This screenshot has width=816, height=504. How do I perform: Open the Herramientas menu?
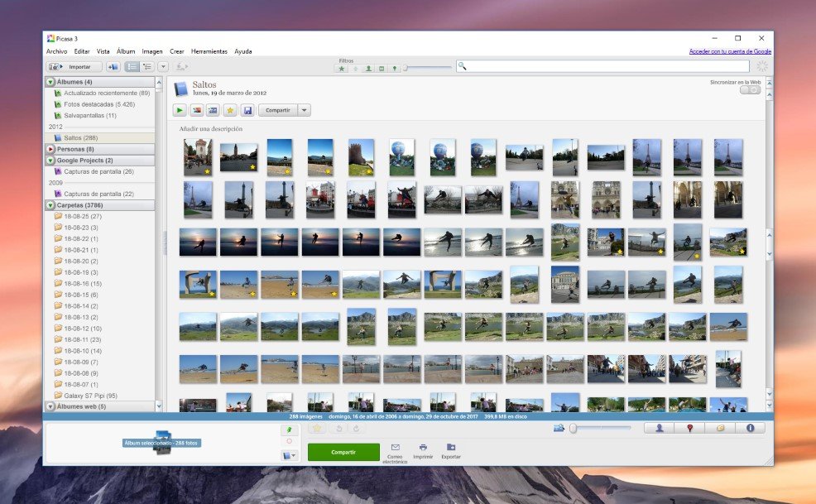pos(209,51)
